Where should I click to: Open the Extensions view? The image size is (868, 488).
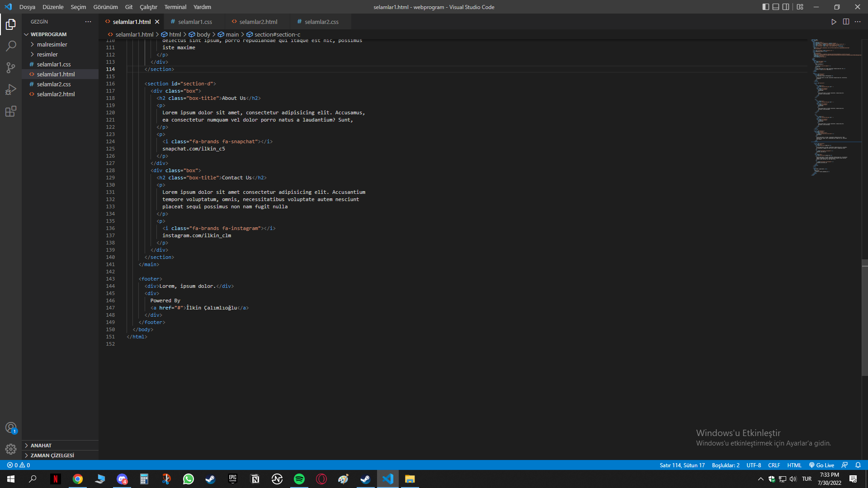pyautogui.click(x=11, y=111)
